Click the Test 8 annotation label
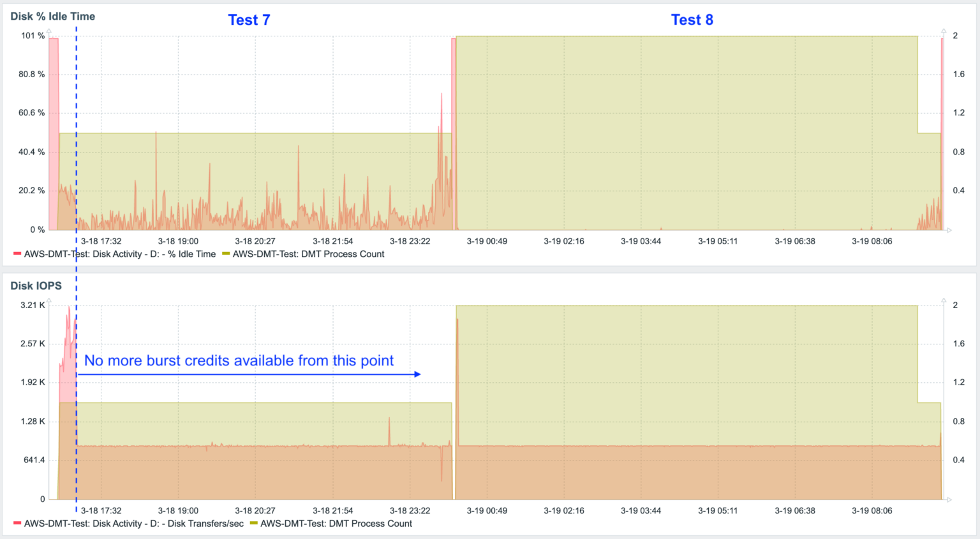This screenshot has height=539, width=980. pos(692,20)
